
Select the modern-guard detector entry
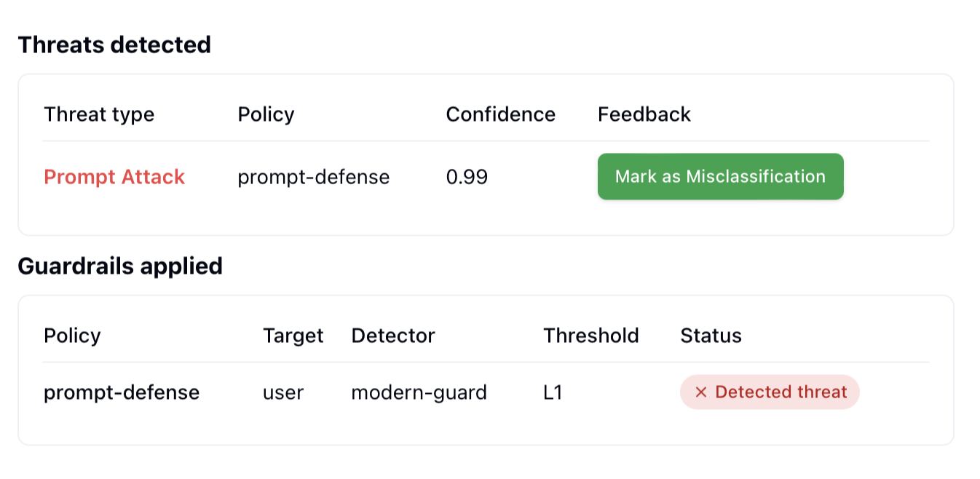(x=419, y=392)
